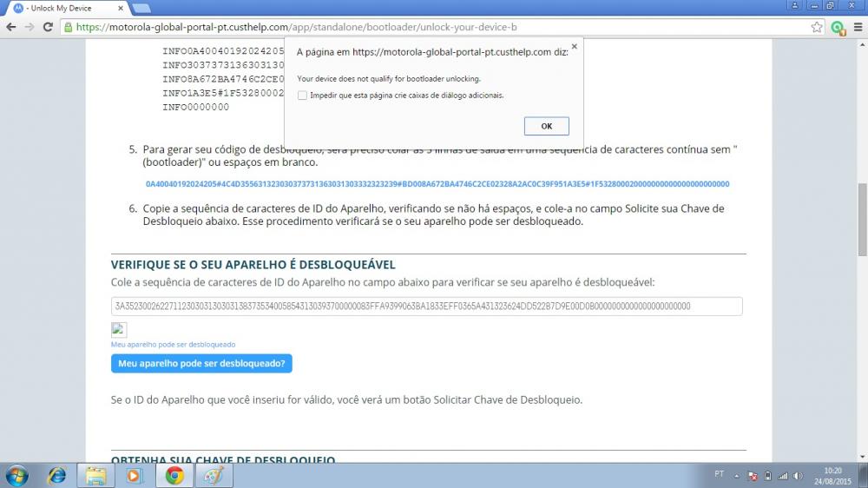Close the alert dialog with the X
The height and width of the screenshot is (488, 868).
coord(574,47)
